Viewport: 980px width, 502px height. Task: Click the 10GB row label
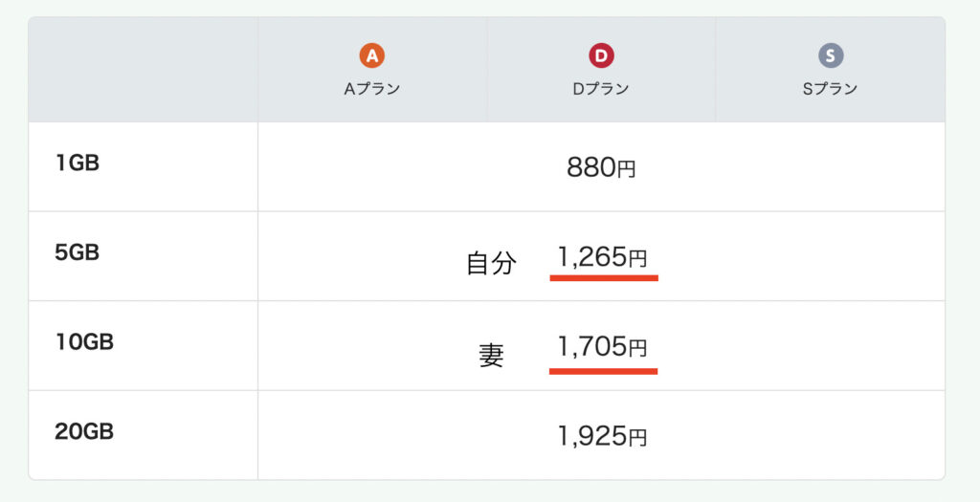click(84, 342)
